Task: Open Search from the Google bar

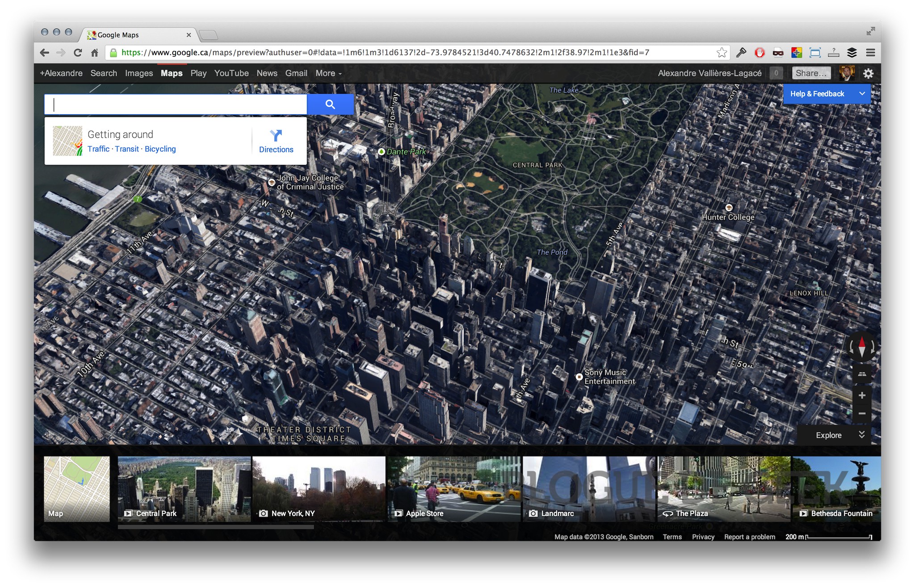Action: (x=104, y=73)
